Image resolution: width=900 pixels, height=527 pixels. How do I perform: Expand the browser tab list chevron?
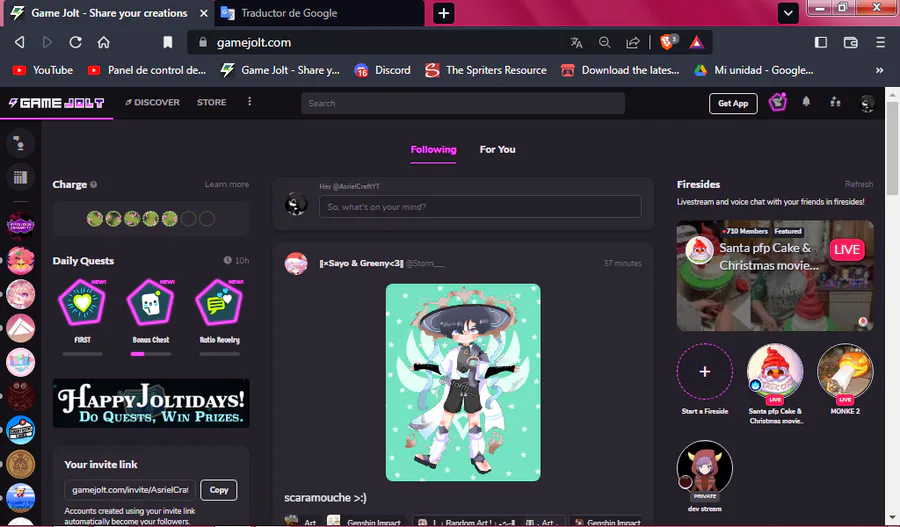(788, 13)
